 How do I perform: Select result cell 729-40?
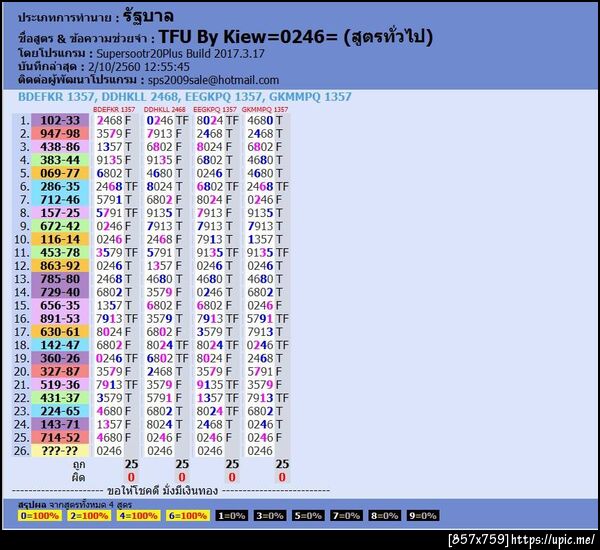(60, 292)
